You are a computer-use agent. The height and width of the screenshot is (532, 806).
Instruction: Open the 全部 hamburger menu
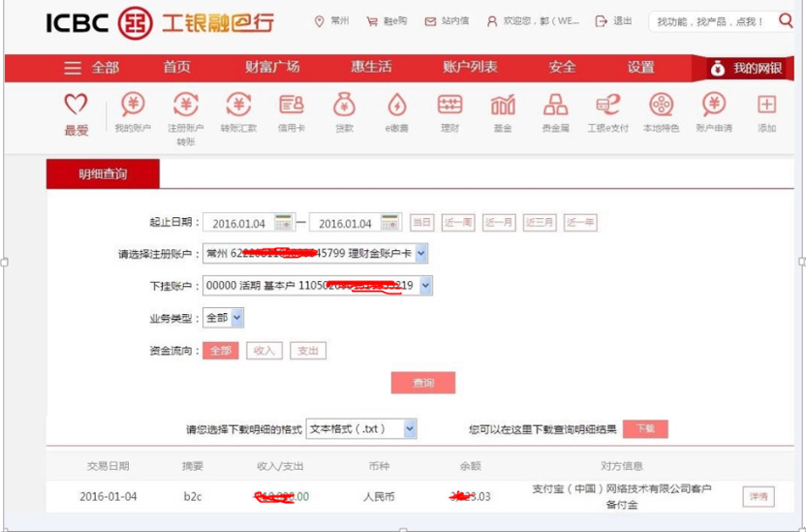(x=91, y=68)
